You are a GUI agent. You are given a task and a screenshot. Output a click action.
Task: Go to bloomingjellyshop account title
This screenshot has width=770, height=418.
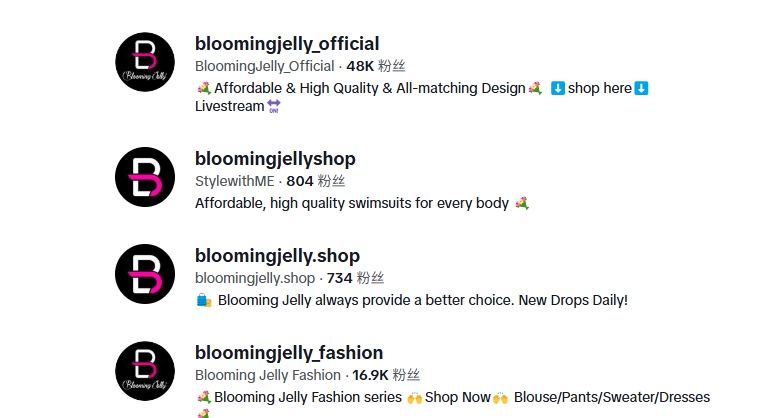click(275, 159)
